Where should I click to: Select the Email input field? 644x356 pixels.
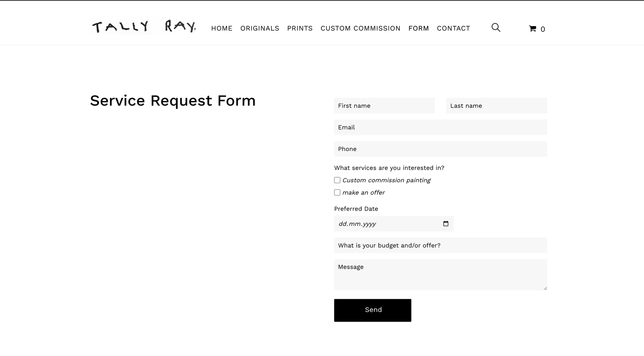click(x=440, y=127)
